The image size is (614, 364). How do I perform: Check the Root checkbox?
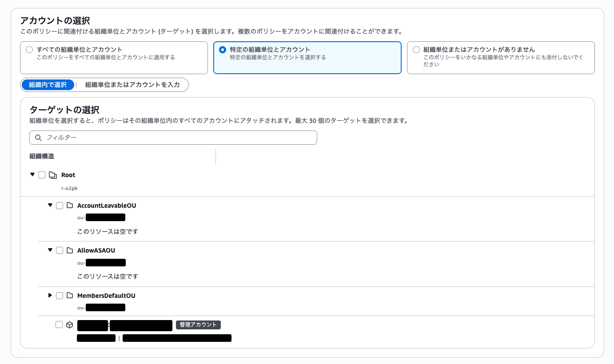[x=42, y=175]
